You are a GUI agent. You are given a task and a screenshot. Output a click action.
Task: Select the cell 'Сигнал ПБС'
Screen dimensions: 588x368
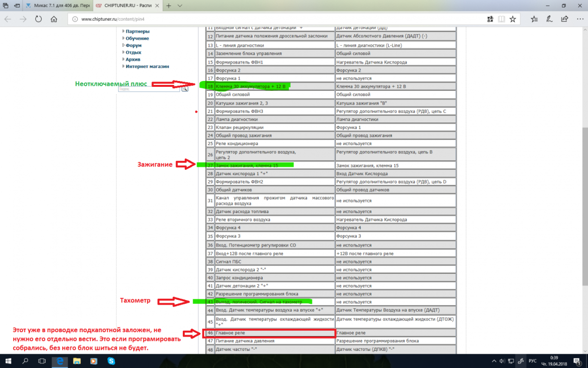274,262
